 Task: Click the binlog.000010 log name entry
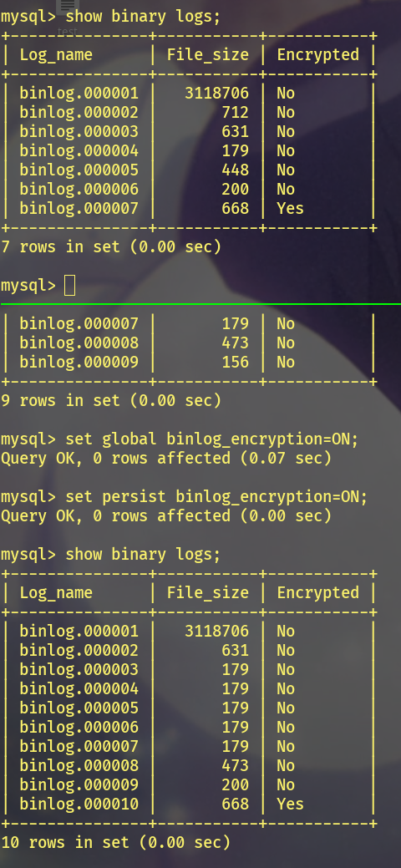coord(79,804)
